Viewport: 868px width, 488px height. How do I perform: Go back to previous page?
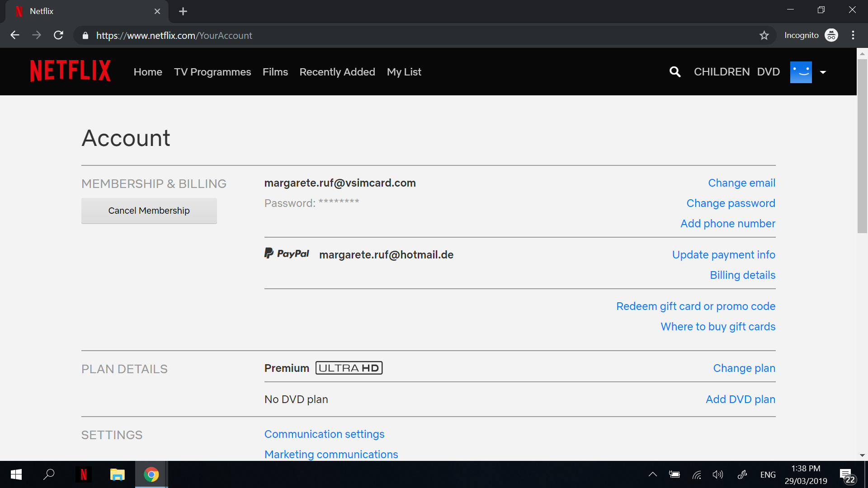point(15,35)
